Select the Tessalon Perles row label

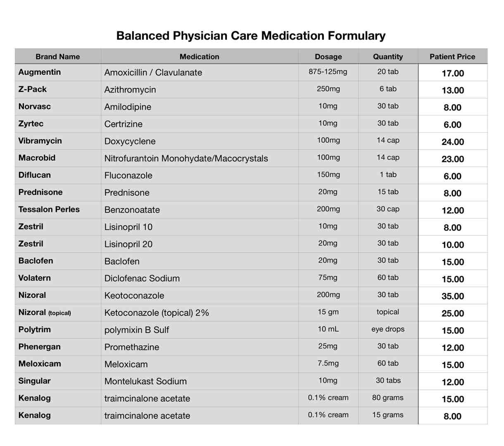58,209
